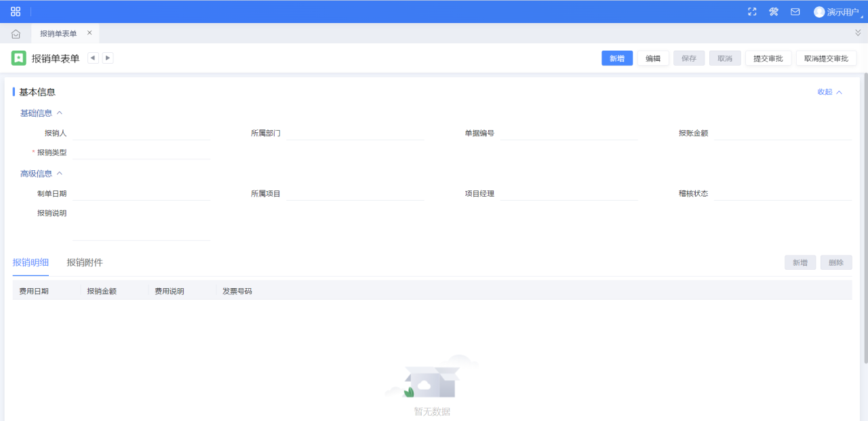This screenshot has width=868, height=421.
Task: Click the 新增 button in detail table
Action: point(800,262)
